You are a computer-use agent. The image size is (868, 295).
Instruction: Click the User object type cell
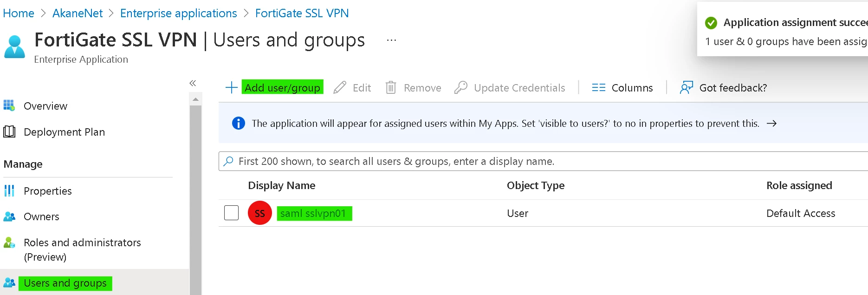[x=518, y=213]
